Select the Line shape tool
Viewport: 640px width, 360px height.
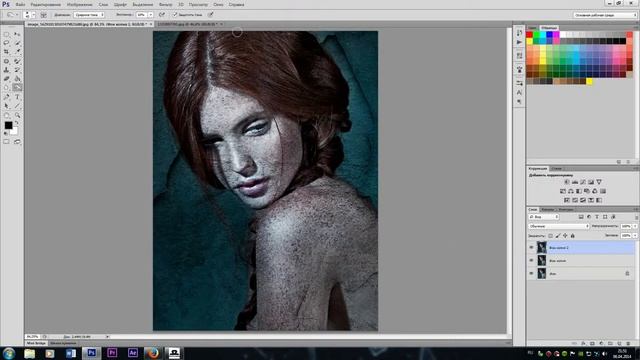point(17,106)
